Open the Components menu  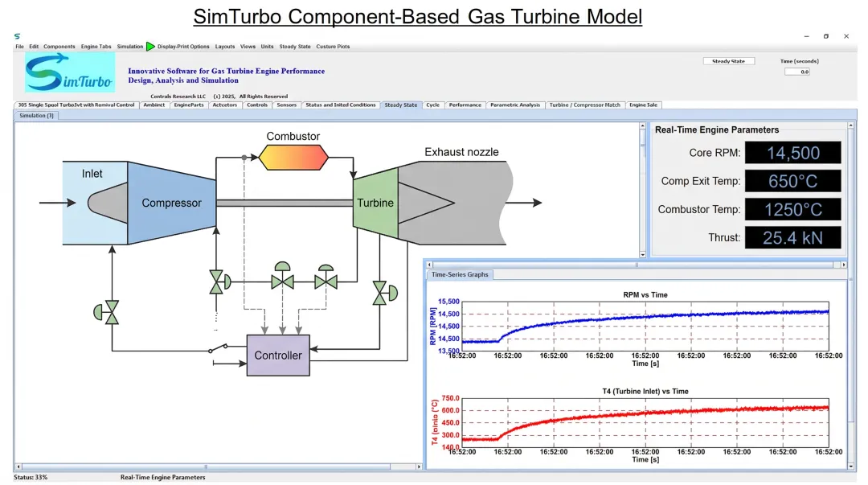59,47
